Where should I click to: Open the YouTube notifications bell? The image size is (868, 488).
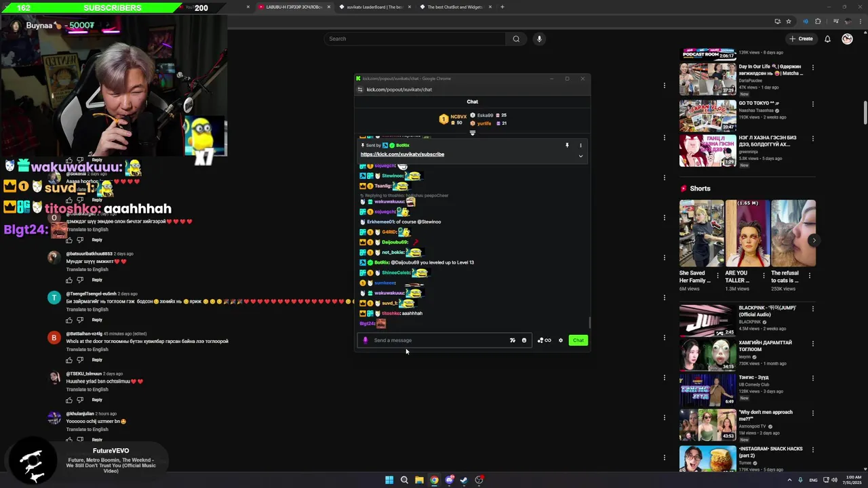827,39
